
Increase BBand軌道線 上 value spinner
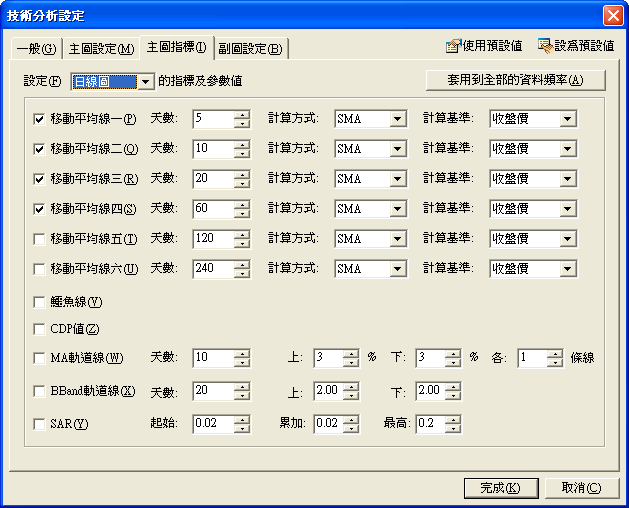pyautogui.click(x=350, y=386)
